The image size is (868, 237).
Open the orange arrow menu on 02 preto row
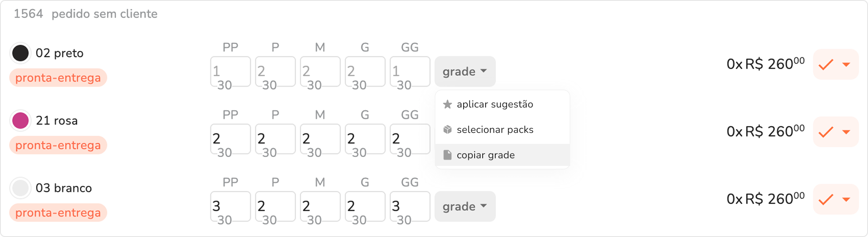click(x=846, y=65)
